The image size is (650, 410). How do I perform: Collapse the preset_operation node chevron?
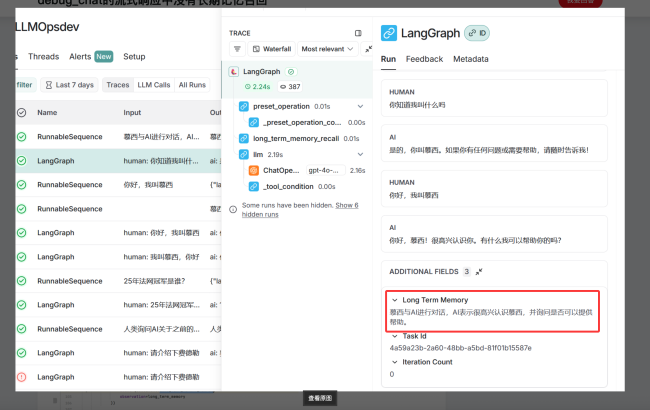click(360, 107)
